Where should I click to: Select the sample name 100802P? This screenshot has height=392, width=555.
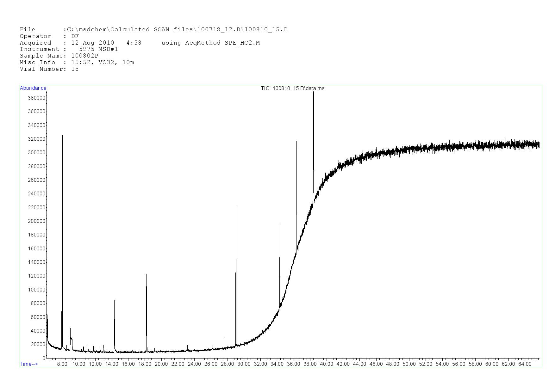tap(84, 56)
